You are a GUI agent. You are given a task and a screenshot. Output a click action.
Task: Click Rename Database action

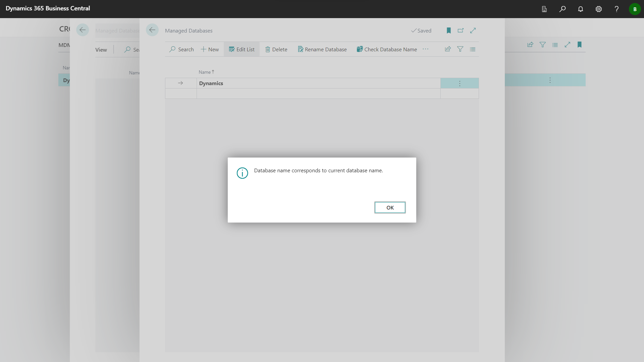click(322, 49)
